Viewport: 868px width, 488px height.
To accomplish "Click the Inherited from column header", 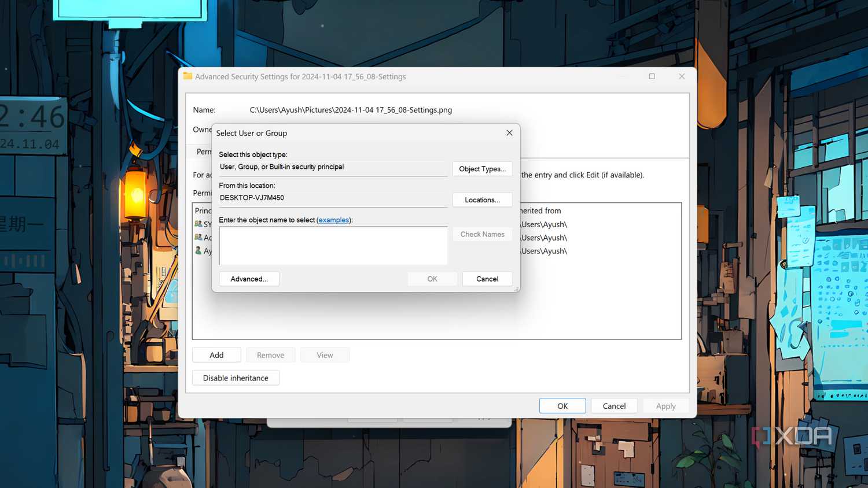I will tap(540, 210).
